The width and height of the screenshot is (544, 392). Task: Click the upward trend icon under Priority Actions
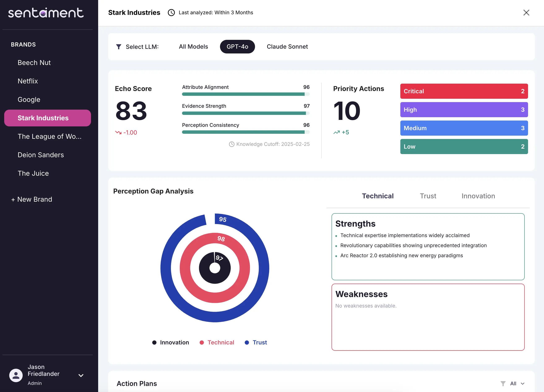tap(337, 132)
